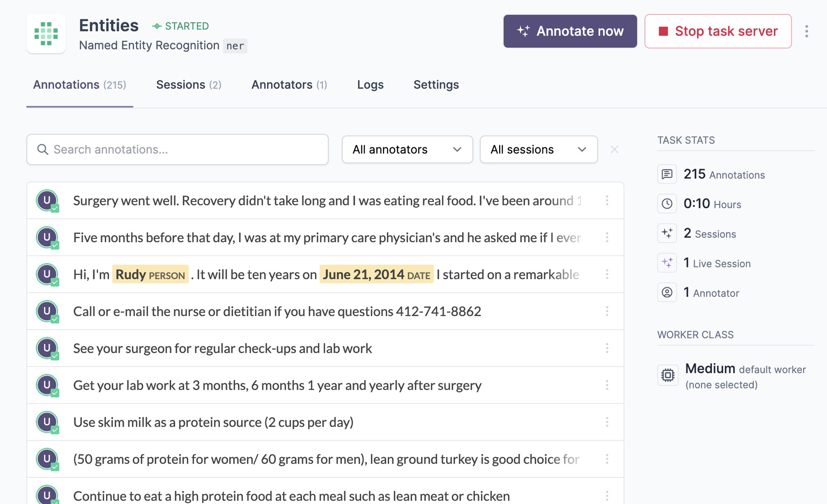The height and width of the screenshot is (504, 827).
Task: Open the Annotators tab
Action: (289, 85)
